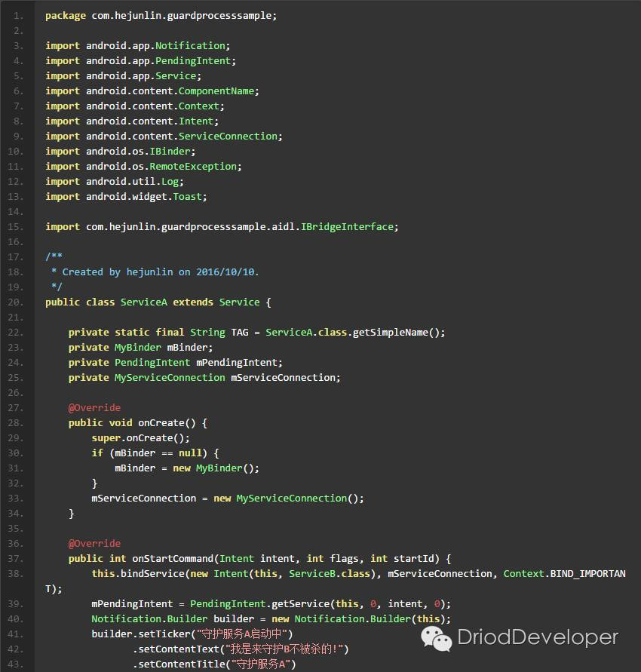Click the PendingIntent.getService assignment line
Viewport: 641px width, 672px height.
tap(271, 604)
